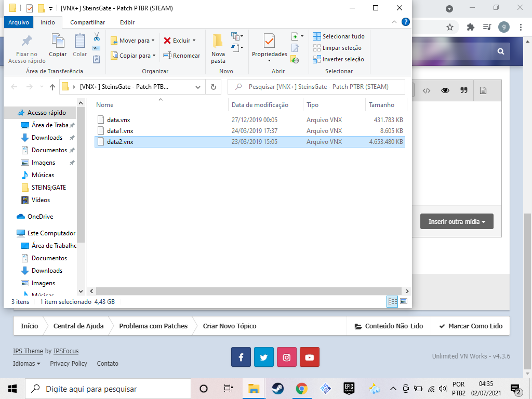Open Propriedades of selected file
532x399 pixels.
coord(270,48)
